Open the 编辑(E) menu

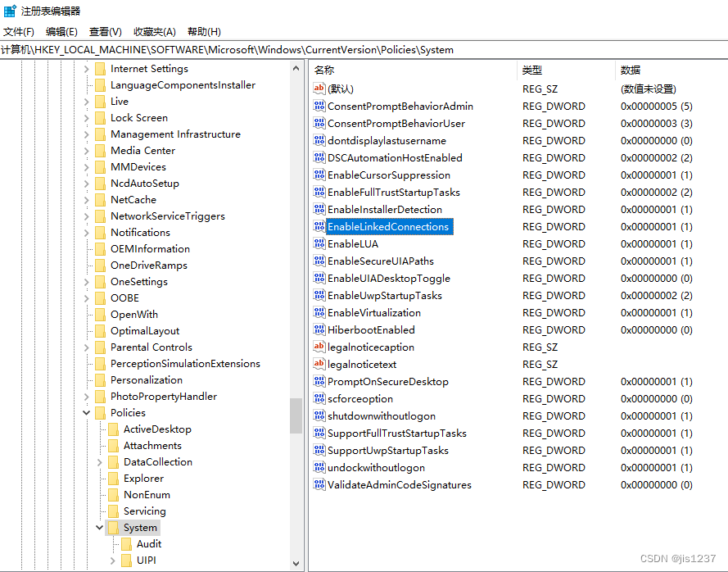[61, 32]
